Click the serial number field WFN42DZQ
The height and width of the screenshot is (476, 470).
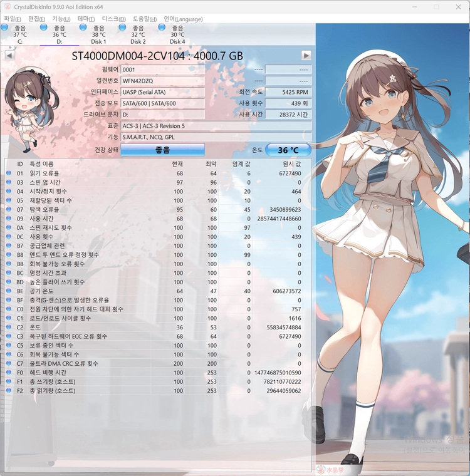162,81
